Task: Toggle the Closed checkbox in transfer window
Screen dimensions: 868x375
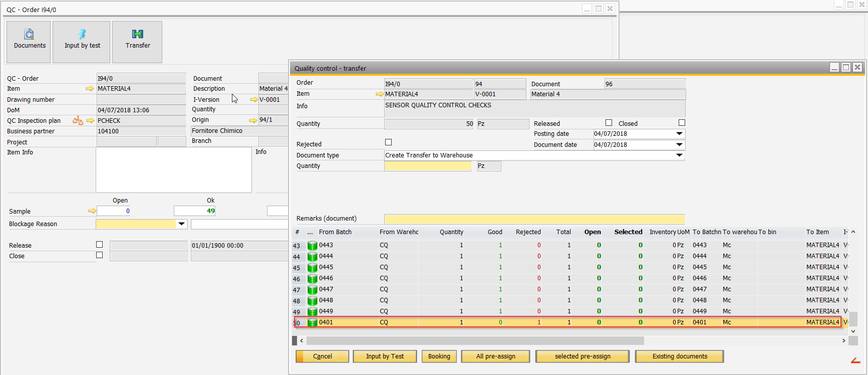Action: tap(682, 123)
